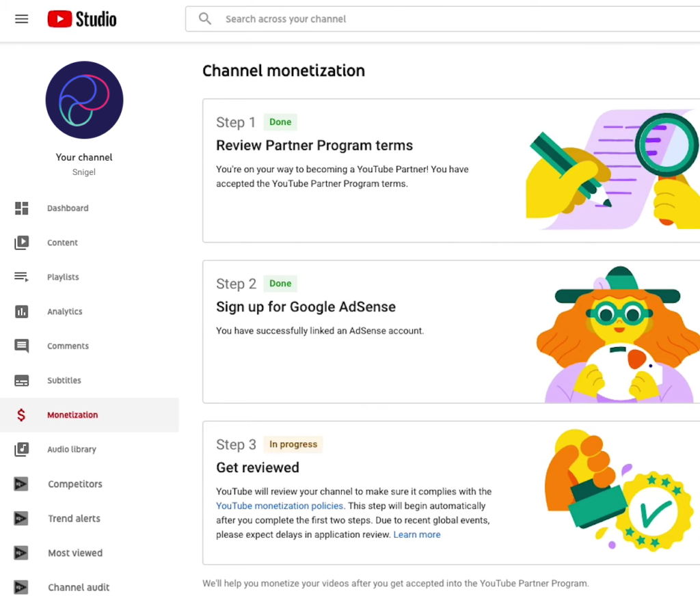Click the Dashboard grid icon
The height and width of the screenshot is (600, 700).
click(21, 208)
